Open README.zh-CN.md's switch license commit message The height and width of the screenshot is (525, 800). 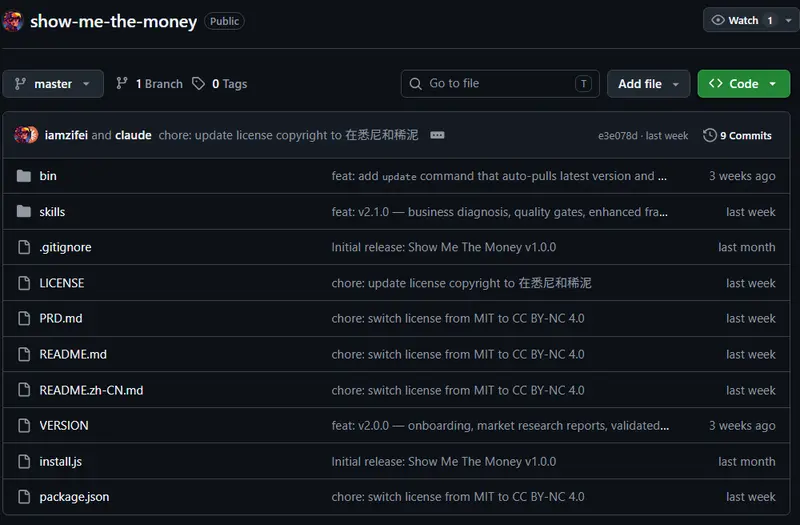click(x=458, y=390)
